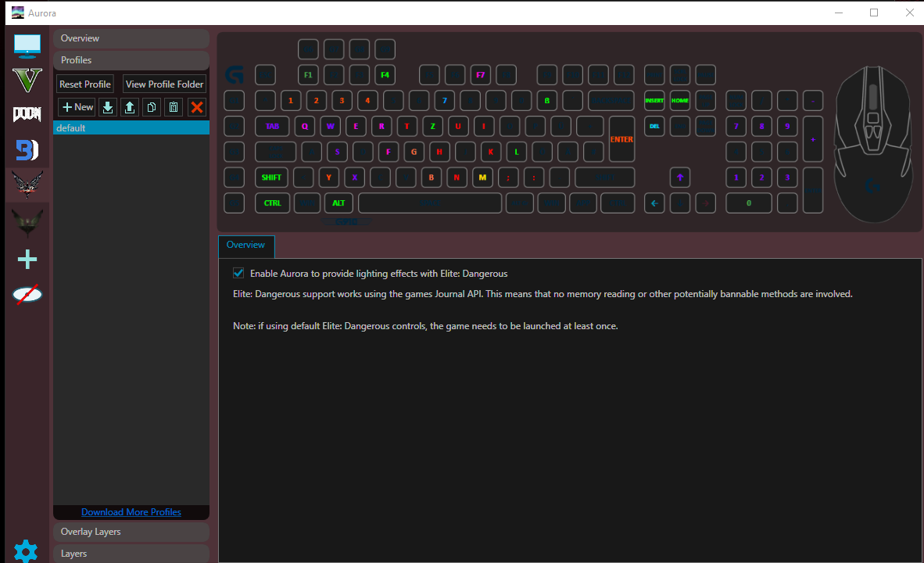Click the crossed-out disc icon in sidebar
The image size is (924, 563).
(x=27, y=294)
